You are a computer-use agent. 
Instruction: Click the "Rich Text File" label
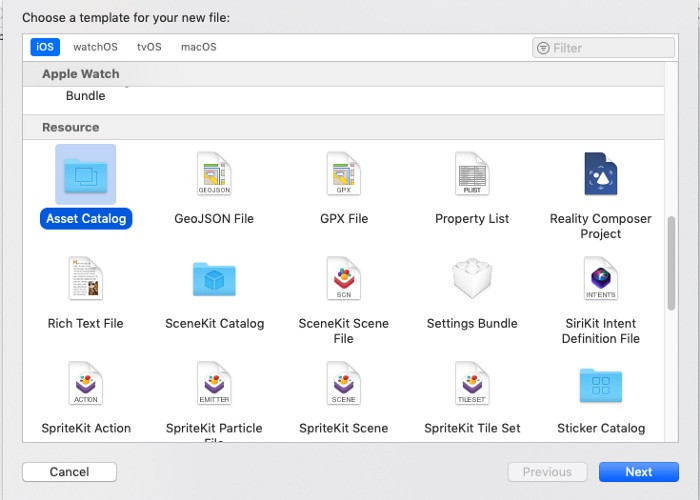click(86, 324)
